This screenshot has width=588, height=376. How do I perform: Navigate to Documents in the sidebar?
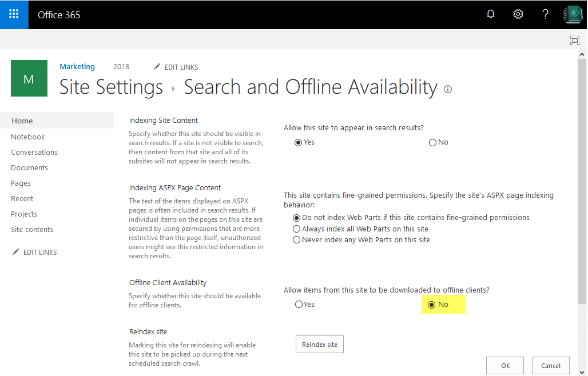29,167
